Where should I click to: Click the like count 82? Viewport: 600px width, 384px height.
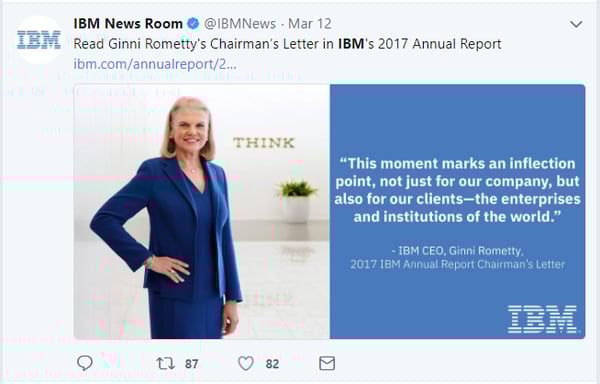point(272,364)
